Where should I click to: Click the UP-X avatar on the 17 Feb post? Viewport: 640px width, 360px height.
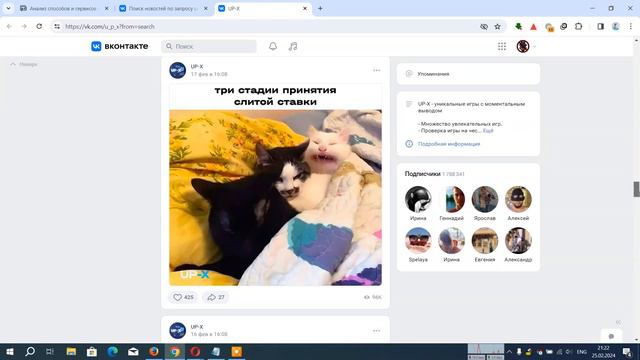pos(178,70)
